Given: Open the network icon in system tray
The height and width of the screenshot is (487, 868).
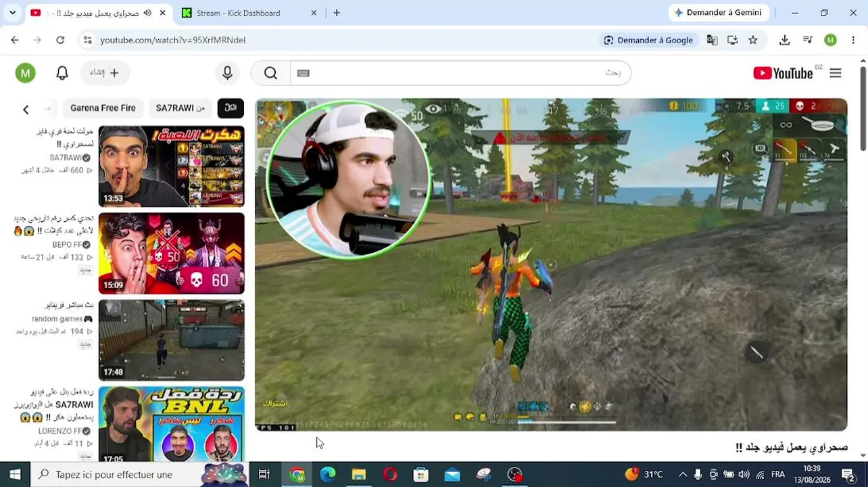Looking at the screenshot, I should pyautogui.click(x=760, y=474).
